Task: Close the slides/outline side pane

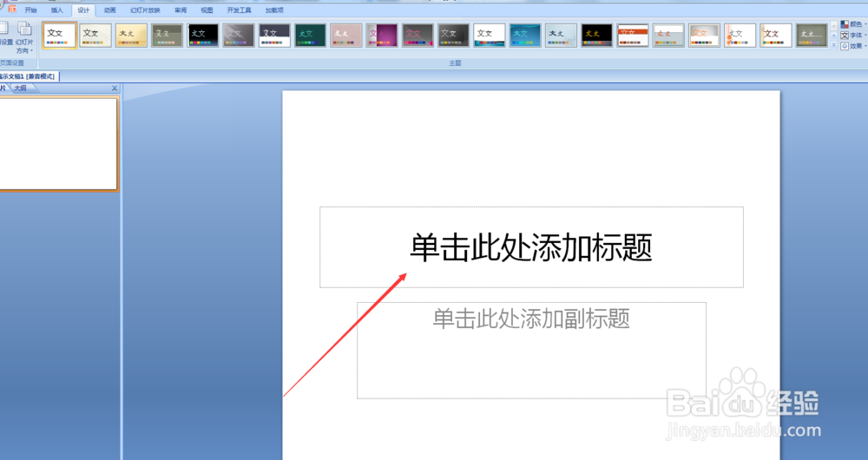Action: tap(115, 88)
